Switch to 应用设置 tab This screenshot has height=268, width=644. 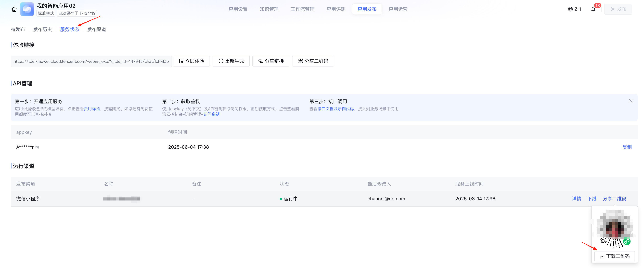pos(238,9)
